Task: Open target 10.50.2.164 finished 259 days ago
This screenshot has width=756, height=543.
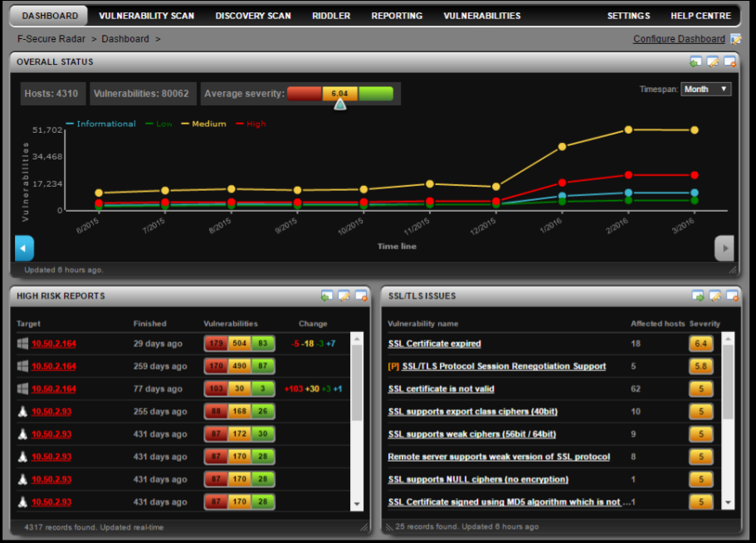Action: [54, 366]
